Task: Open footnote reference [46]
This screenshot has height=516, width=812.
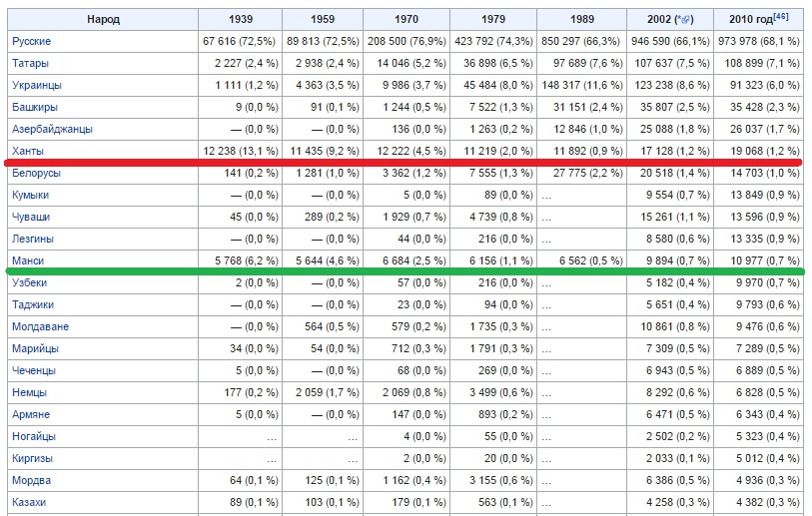Action: (x=780, y=16)
